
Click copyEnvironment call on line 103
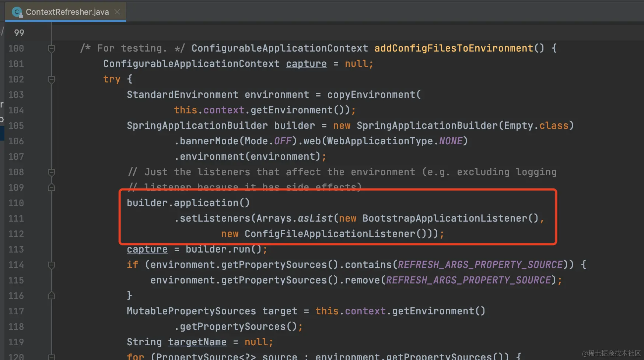coord(371,95)
